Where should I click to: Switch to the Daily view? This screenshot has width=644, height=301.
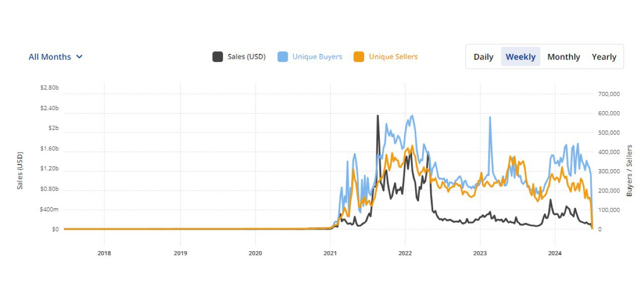click(484, 57)
